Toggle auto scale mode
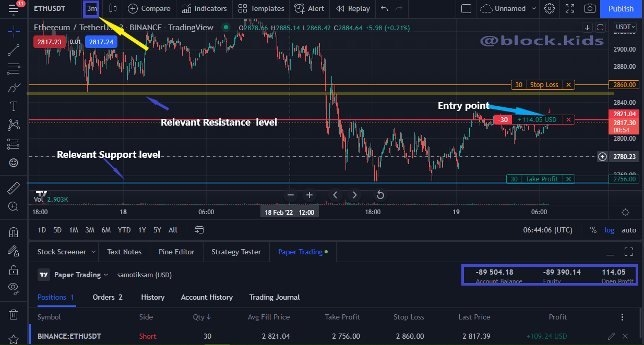The height and width of the screenshot is (345, 644). point(628,230)
